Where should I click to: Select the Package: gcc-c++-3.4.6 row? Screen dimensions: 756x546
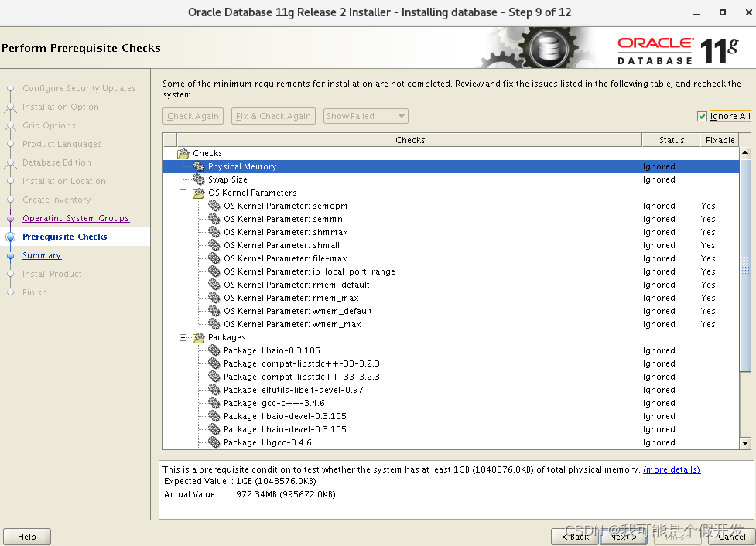[x=451, y=403]
